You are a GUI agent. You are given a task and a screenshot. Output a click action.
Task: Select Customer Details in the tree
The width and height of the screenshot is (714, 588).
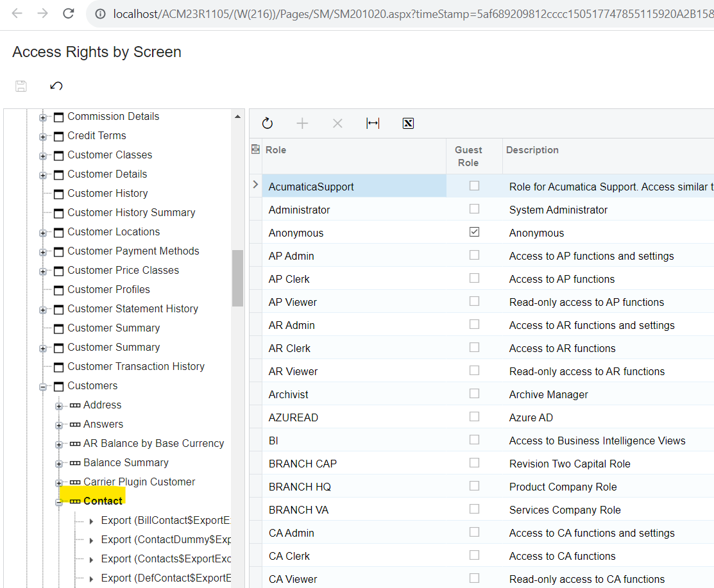[x=107, y=174]
